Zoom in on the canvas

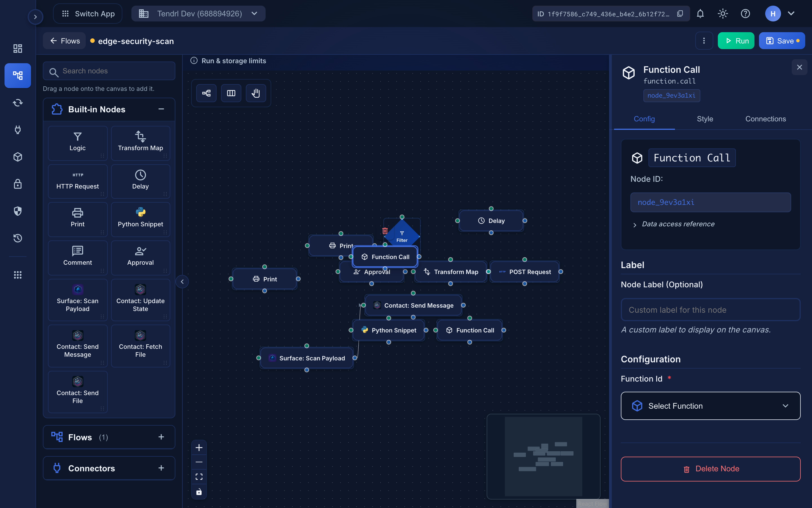pyautogui.click(x=199, y=448)
